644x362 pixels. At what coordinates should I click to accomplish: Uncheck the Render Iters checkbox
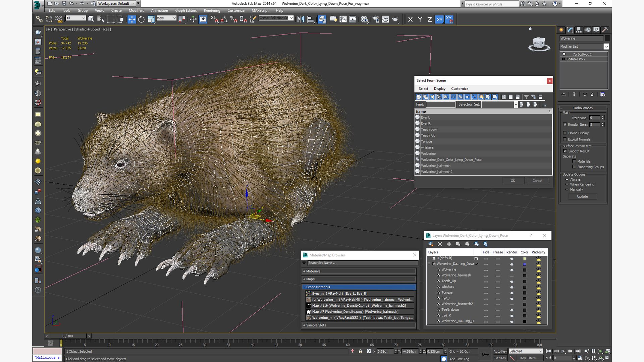click(565, 125)
